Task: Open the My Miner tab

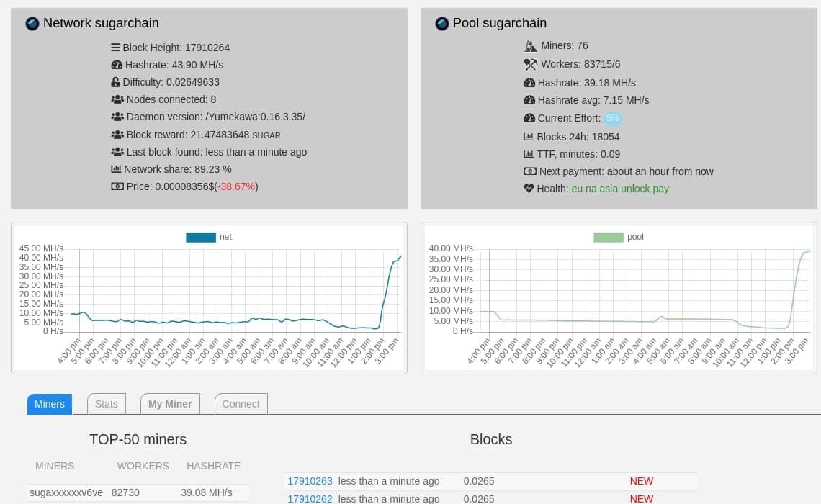Action: (170, 404)
